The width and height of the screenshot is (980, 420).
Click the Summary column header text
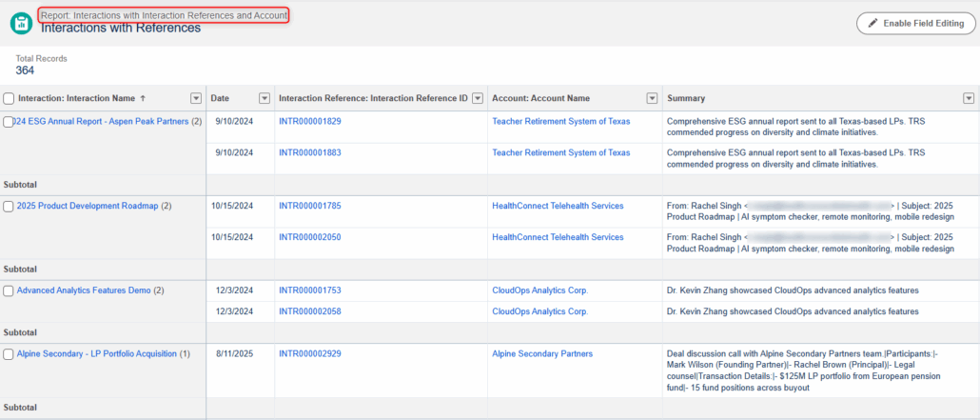click(x=686, y=98)
